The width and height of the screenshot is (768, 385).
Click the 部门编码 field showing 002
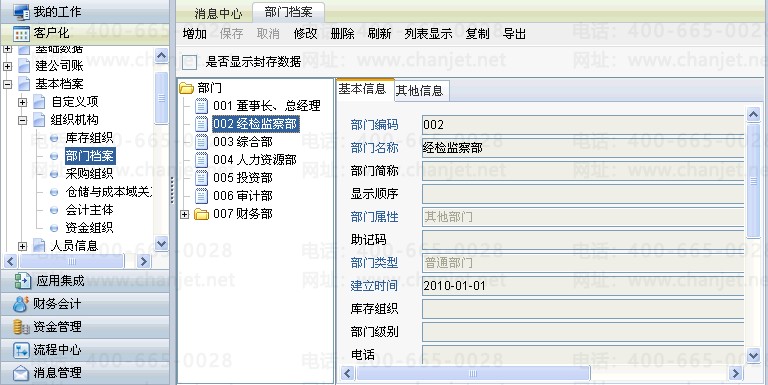pos(583,124)
